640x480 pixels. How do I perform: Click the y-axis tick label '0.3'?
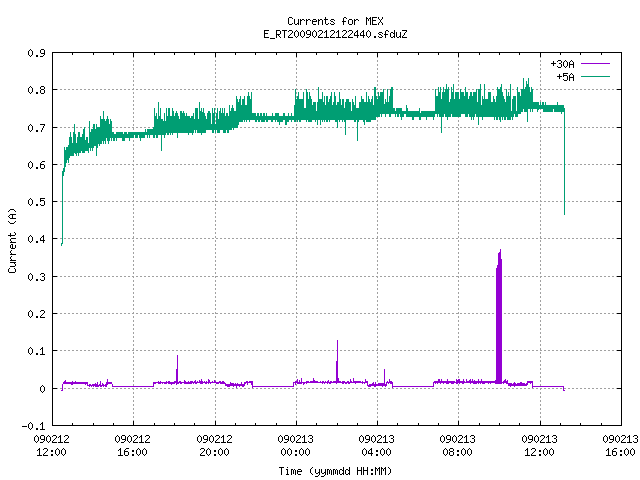37,277
